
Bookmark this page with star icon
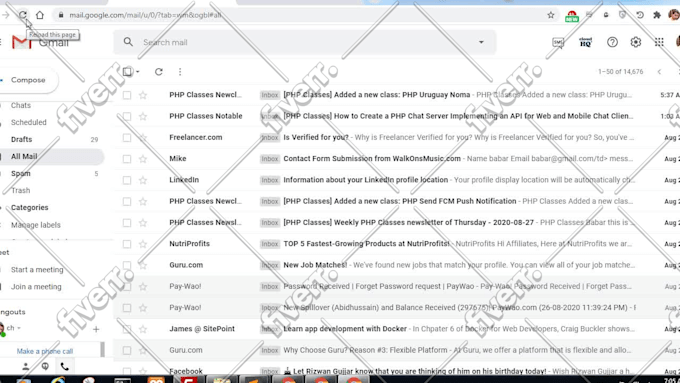pos(551,15)
